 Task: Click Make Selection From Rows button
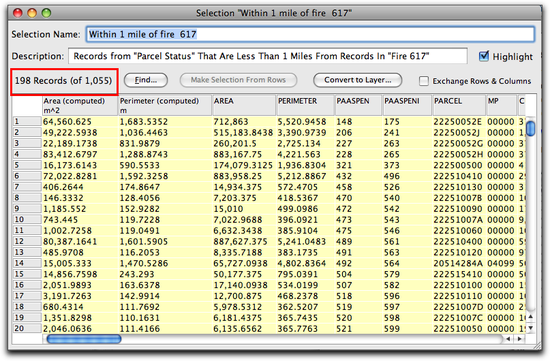pos(238,80)
